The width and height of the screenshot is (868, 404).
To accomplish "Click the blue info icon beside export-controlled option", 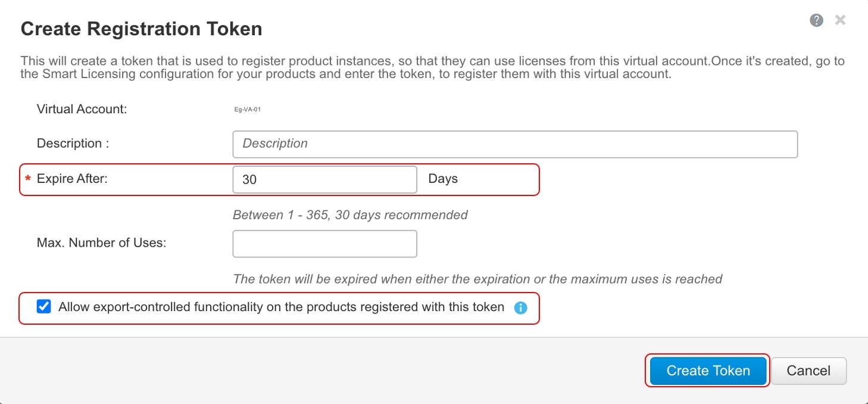I will (x=520, y=308).
